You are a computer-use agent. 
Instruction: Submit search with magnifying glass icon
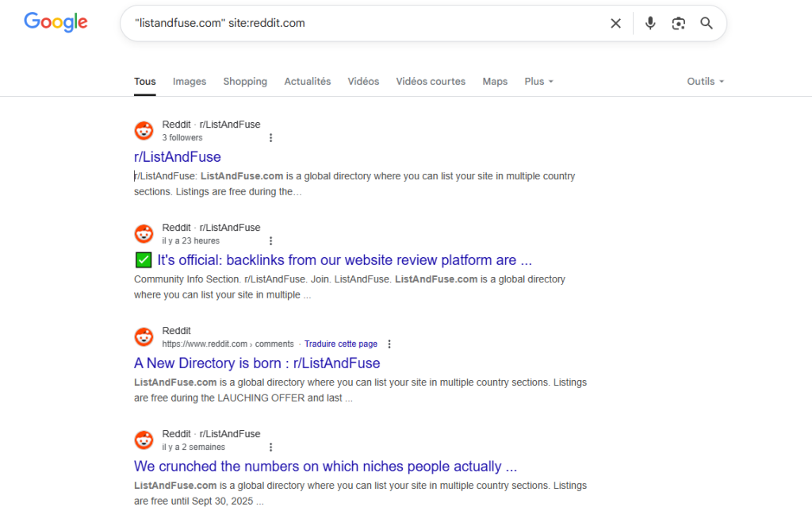click(707, 23)
